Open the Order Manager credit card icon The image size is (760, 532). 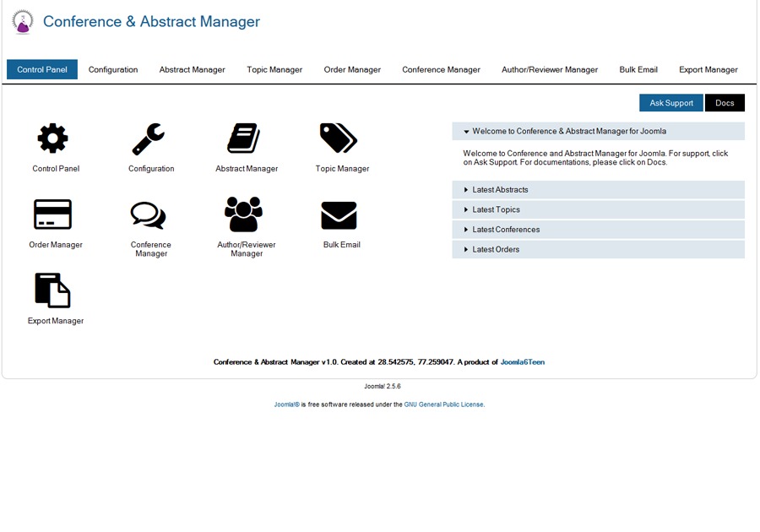pyautogui.click(x=53, y=214)
